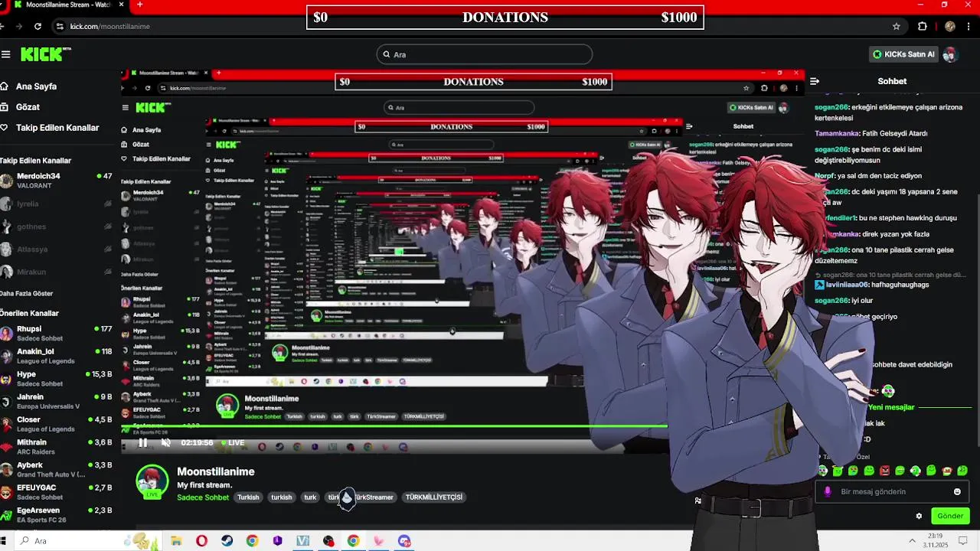Open the Chrome profile avatar

click(x=950, y=26)
